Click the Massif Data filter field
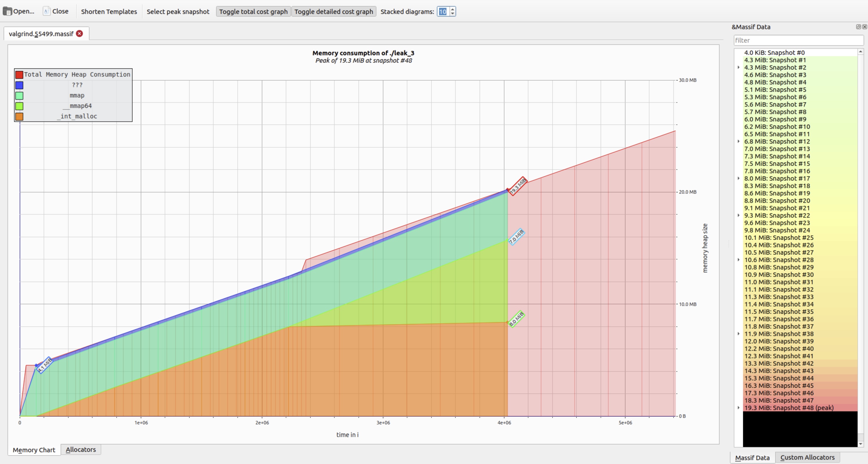 (x=798, y=40)
